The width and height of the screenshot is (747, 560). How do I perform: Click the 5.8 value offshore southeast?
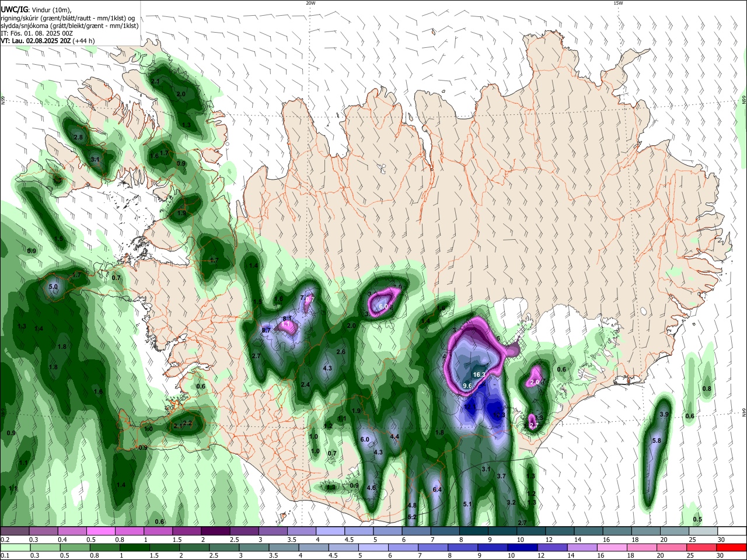click(x=656, y=440)
